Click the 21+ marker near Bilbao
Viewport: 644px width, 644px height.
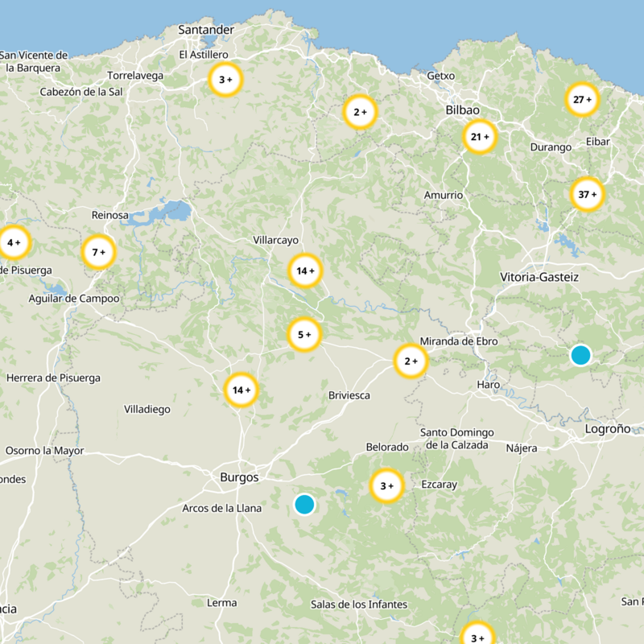tap(479, 137)
